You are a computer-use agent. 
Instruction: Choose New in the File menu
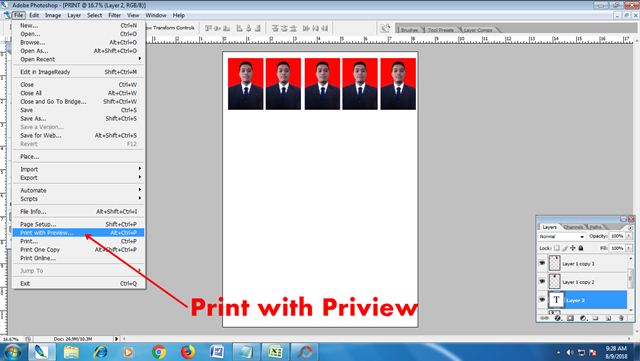tap(78, 25)
